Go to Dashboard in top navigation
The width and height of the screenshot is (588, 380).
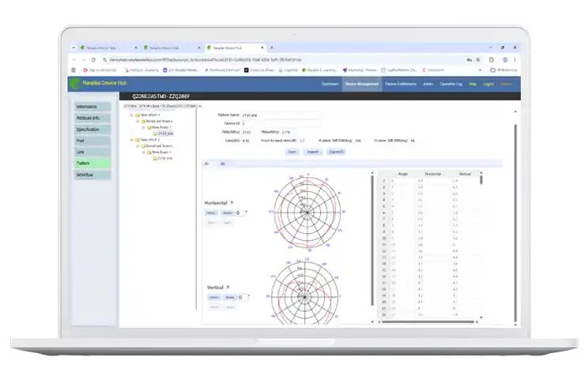click(330, 84)
